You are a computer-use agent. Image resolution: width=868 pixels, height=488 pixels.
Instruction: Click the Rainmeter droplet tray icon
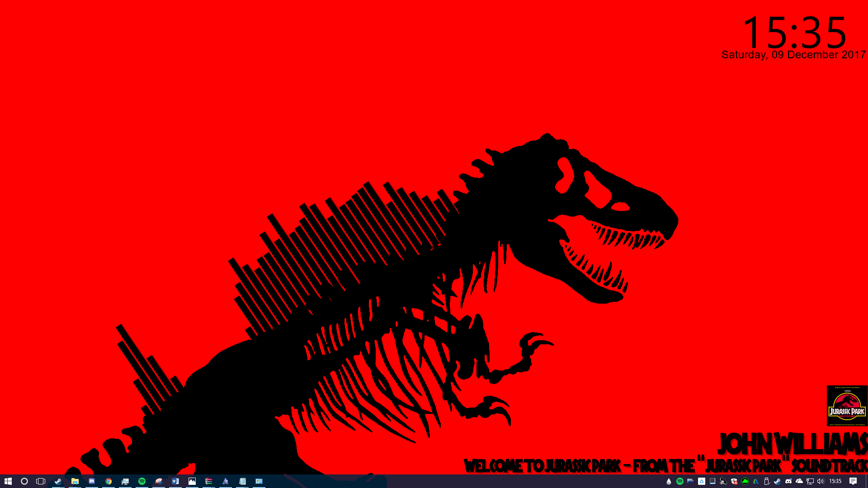(x=669, y=481)
